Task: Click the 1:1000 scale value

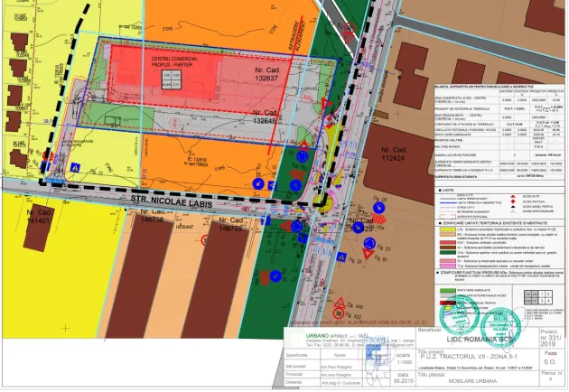Action: pos(405,362)
